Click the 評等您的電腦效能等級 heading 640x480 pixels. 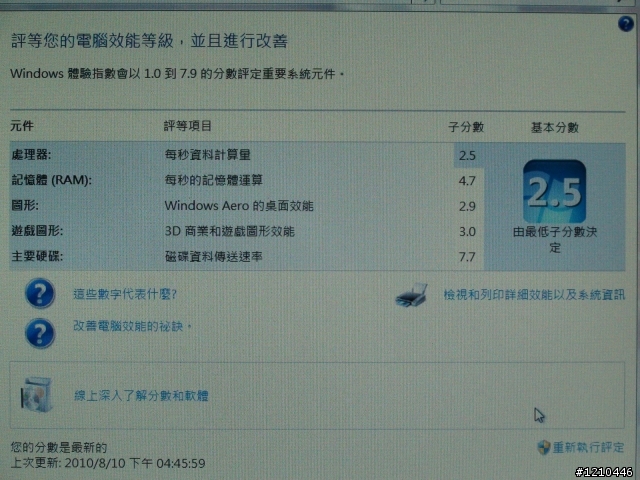click(x=149, y=41)
